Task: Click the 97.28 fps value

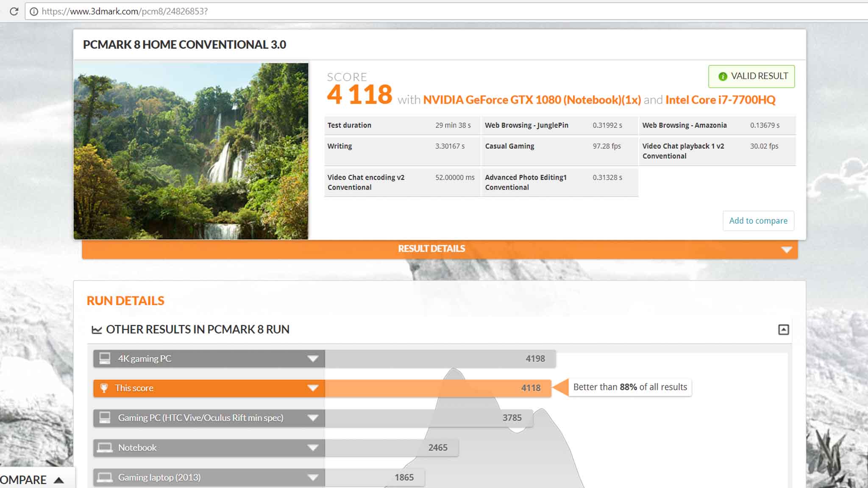Action: 606,146
